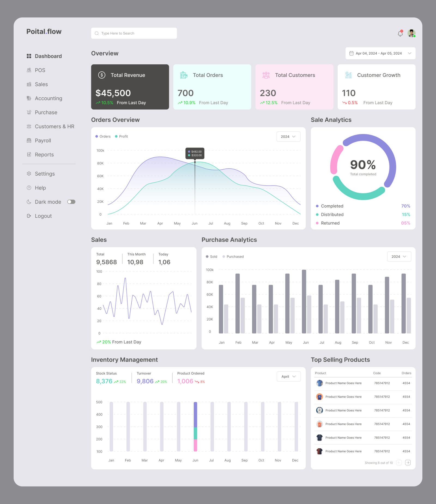Open the Settings menu item
Screen dimensions: 436x504
point(45,173)
